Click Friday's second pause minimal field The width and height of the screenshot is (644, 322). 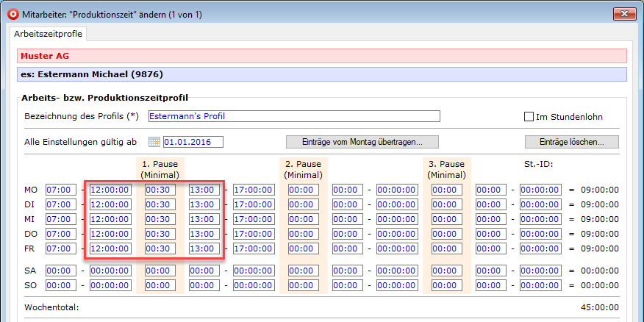(303, 248)
